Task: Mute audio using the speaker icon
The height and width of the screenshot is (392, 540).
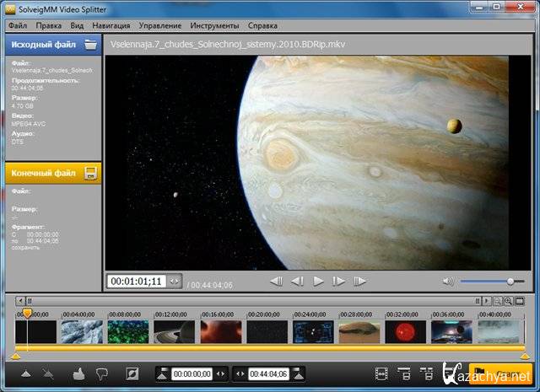Action: (x=447, y=281)
